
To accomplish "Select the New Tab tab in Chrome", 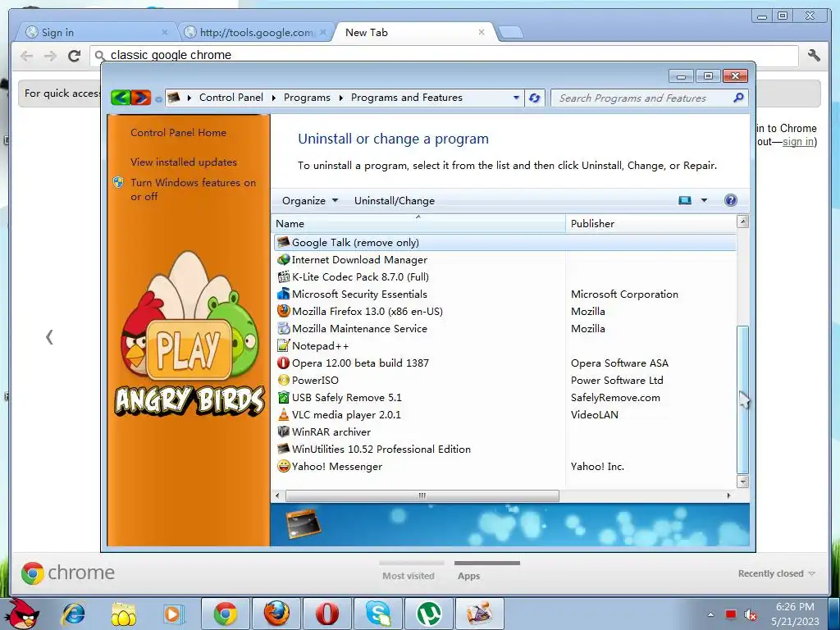I will (414, 33).
